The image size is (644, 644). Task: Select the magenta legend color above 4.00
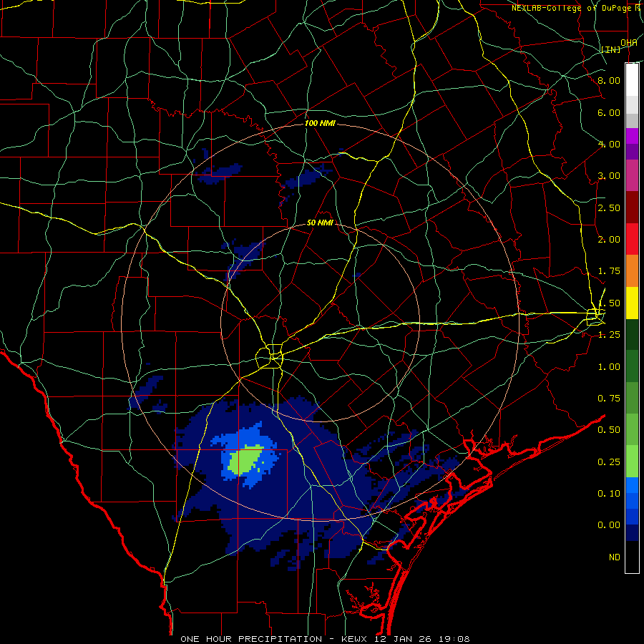[632, 136]
